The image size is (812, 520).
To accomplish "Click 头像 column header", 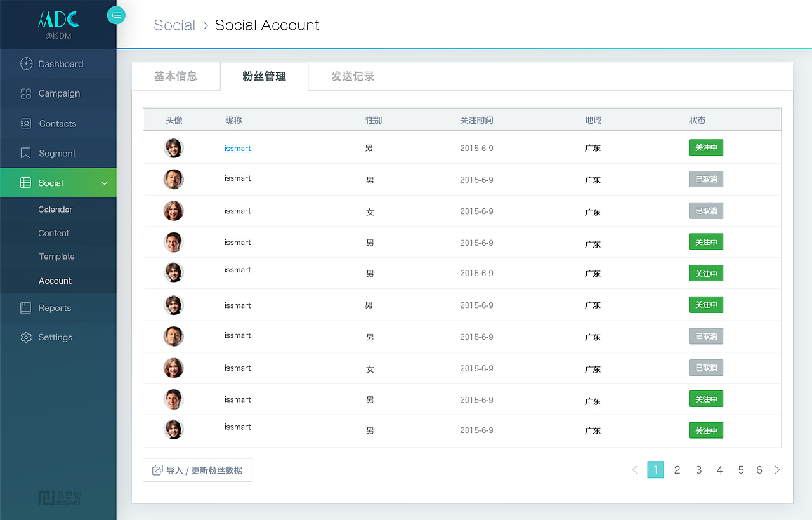I will [x=174, y=120].
